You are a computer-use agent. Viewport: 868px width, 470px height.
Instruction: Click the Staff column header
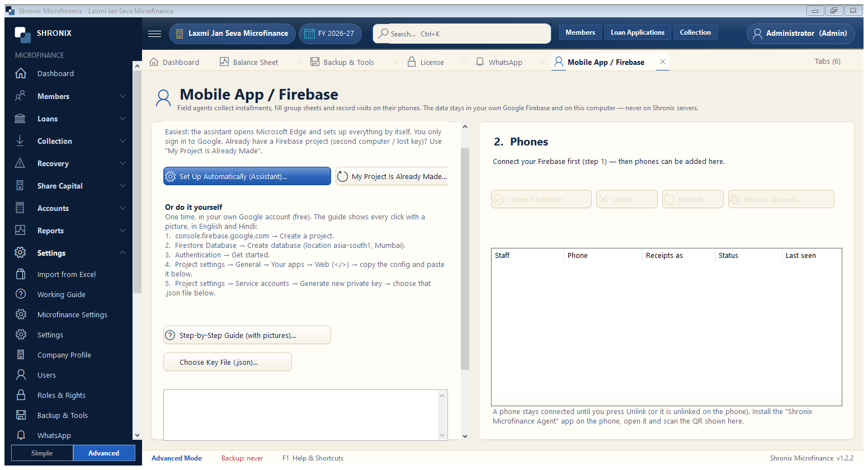click(527, 255)
